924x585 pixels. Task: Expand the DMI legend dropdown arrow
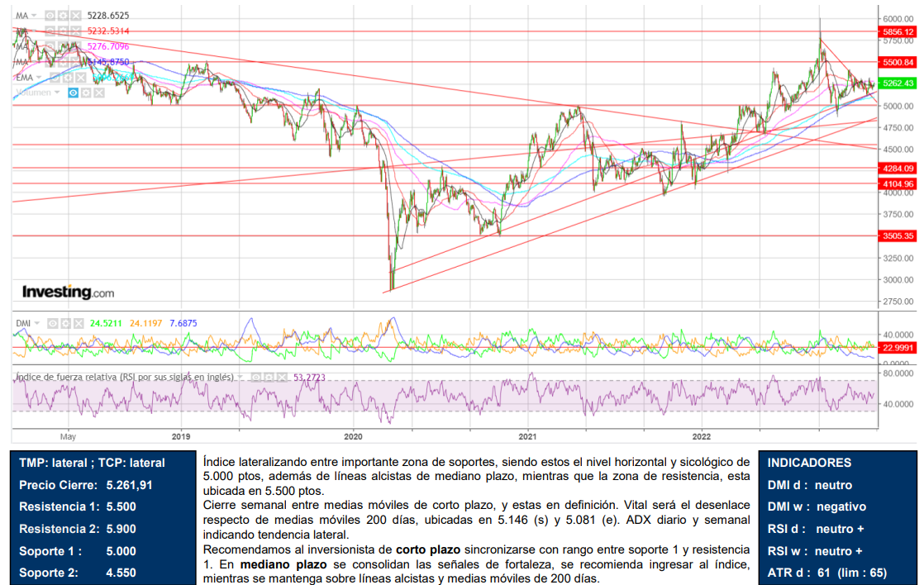[37, 322]
